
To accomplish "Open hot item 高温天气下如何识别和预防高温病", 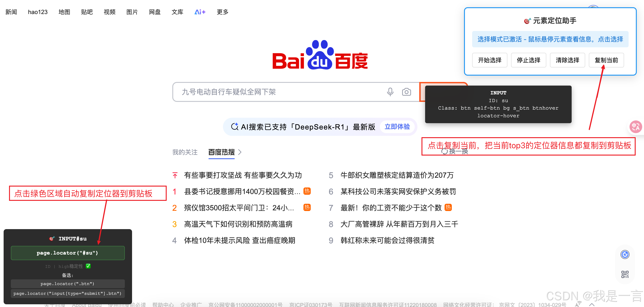I will tap(238, 224).
